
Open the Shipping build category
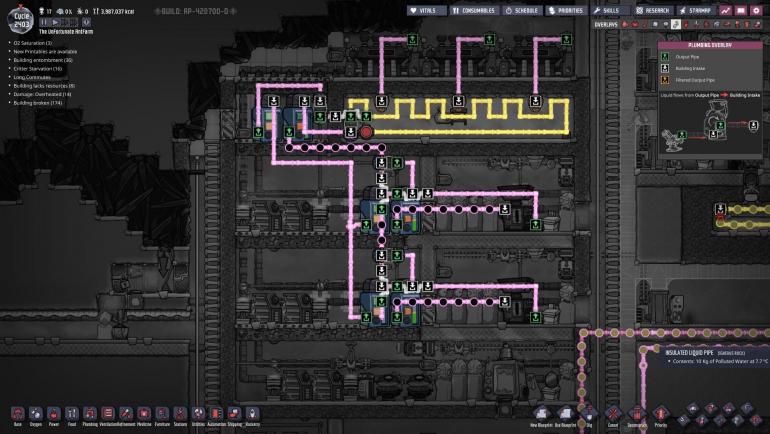[x=235, y=415]
